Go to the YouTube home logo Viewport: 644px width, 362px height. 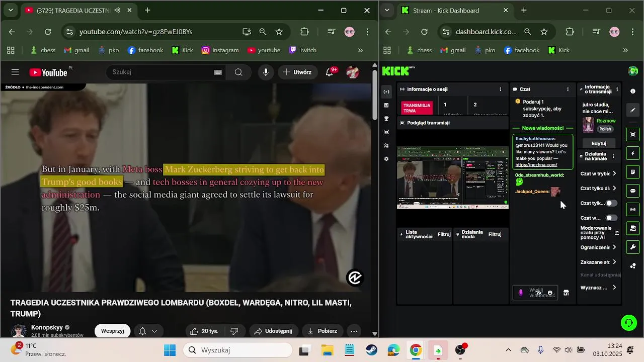click(48, 72)
